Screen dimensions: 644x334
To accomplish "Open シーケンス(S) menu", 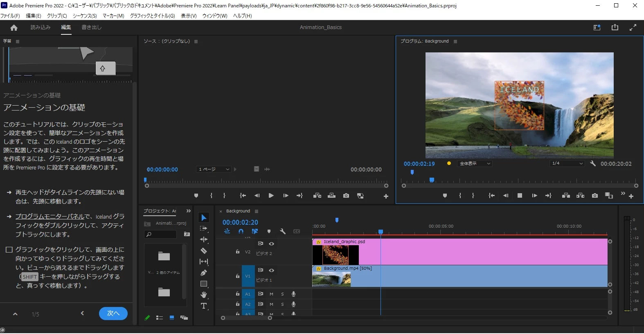I will pyautogui.click(x=85, y=16).
